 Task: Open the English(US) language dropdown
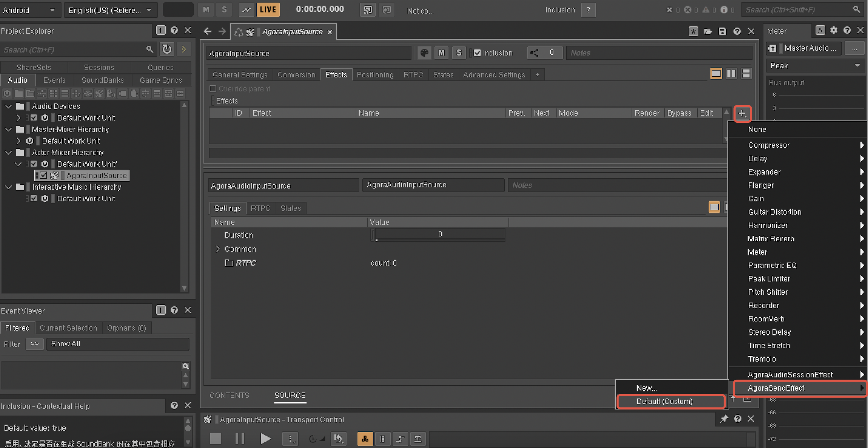coord(110,10)
